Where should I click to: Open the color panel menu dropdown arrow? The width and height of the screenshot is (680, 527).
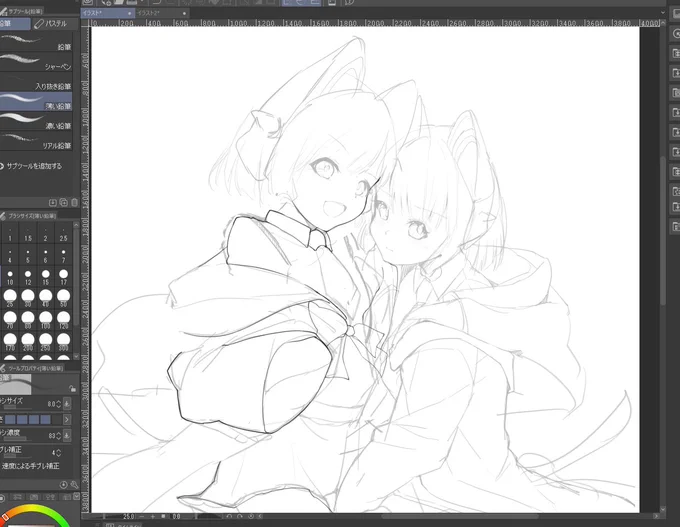point(77,497)
